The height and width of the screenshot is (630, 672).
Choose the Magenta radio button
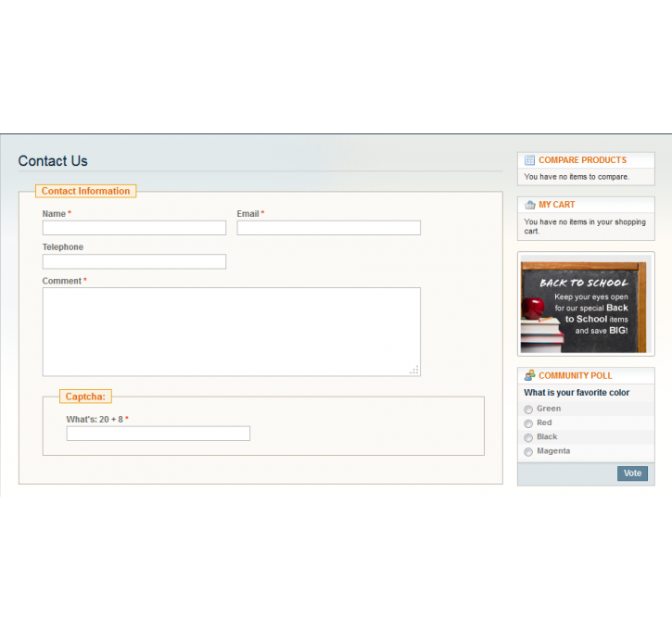pos(528,452)
